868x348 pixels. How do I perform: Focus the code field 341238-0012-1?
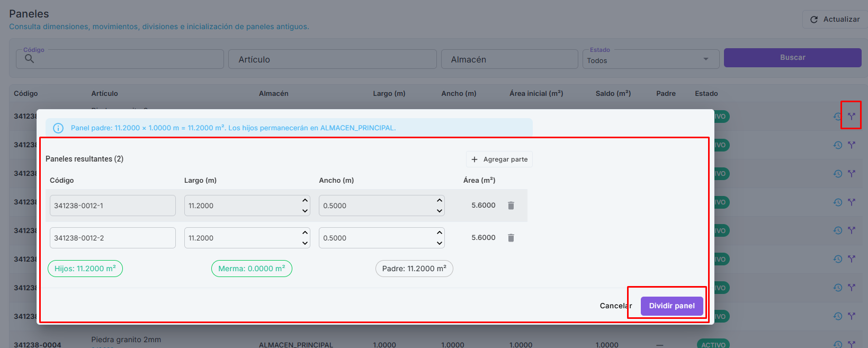pos(113,206)
